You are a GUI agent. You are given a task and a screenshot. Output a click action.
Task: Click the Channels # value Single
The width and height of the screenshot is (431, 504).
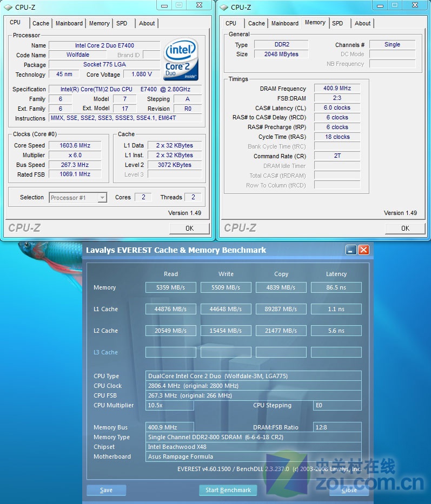tap(393, 44)
